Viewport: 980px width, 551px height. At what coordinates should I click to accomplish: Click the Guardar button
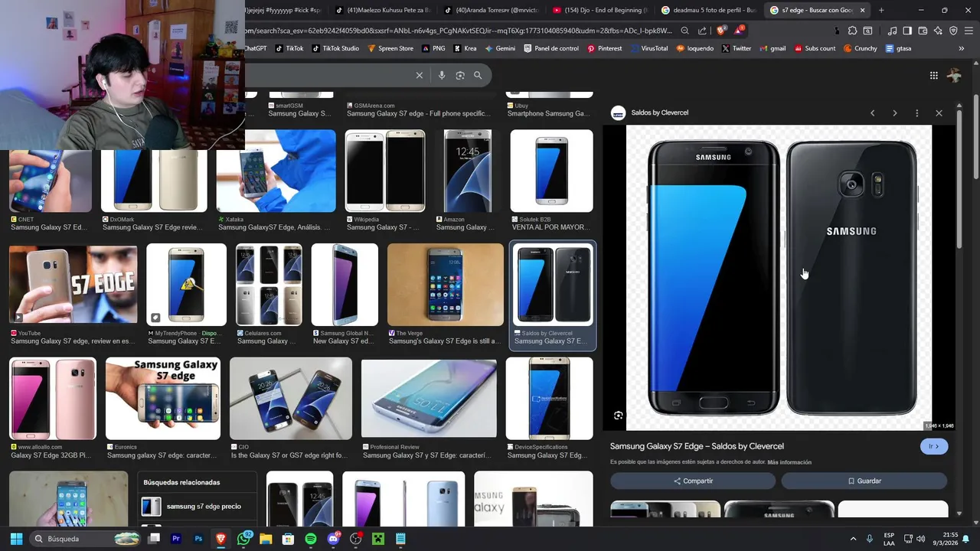point(864,481)
